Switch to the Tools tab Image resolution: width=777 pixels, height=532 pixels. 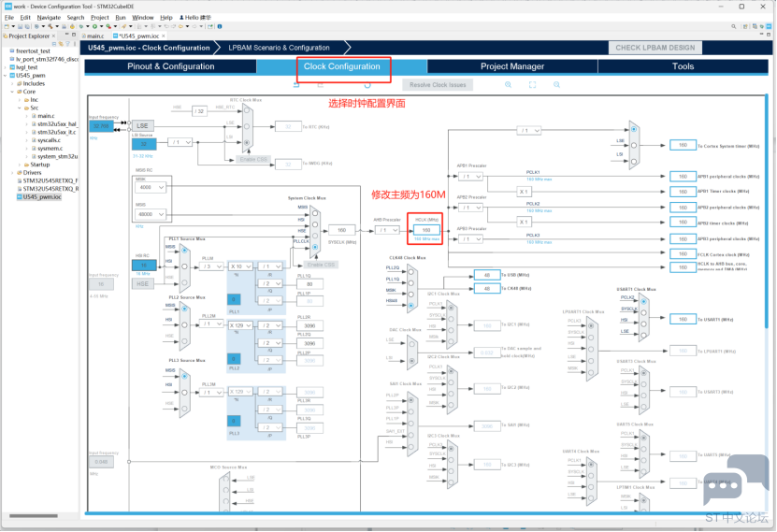(683, 66)
